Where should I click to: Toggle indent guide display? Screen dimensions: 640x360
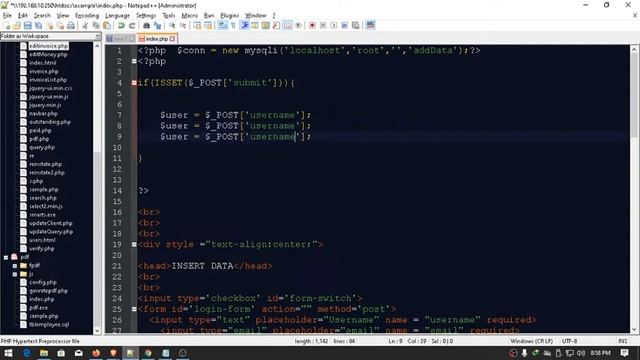pyautogui.click(x=245, y=25)
